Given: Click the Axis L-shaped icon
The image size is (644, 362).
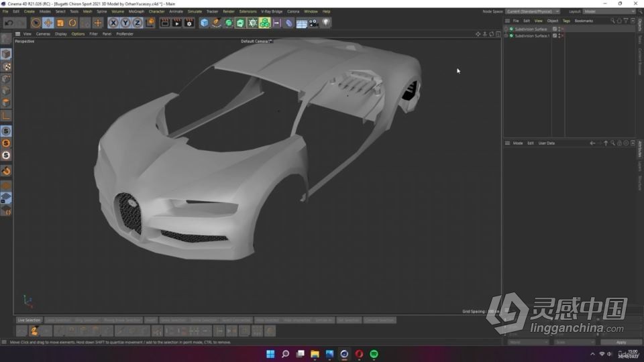Looking at the screenshot, I should pos(6,116).
